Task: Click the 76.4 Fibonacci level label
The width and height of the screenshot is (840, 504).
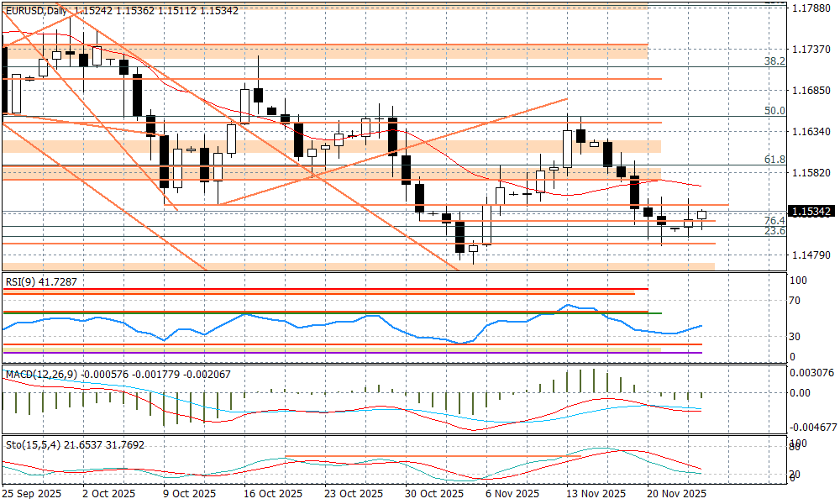Action: [x=774, y=220]
